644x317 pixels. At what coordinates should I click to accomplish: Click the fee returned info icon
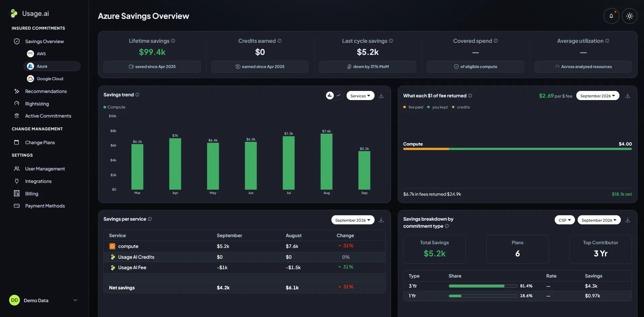(x=470, y=96)
